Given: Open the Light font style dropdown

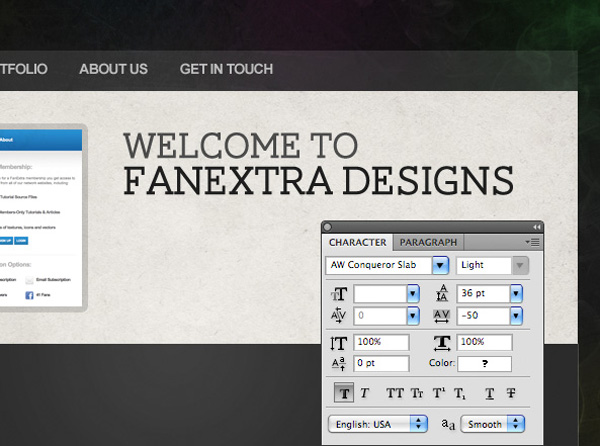Looking at the screenshot, I should 520,265.
